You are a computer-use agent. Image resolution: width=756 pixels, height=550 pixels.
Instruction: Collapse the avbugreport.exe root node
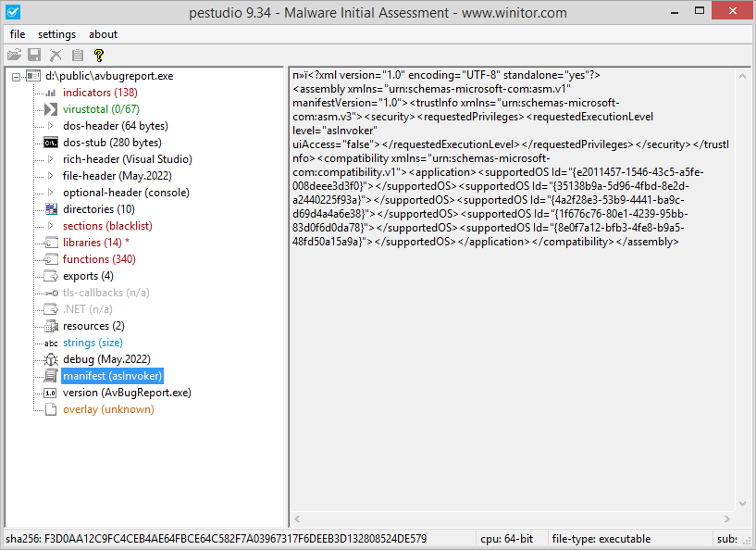point(17,76)
